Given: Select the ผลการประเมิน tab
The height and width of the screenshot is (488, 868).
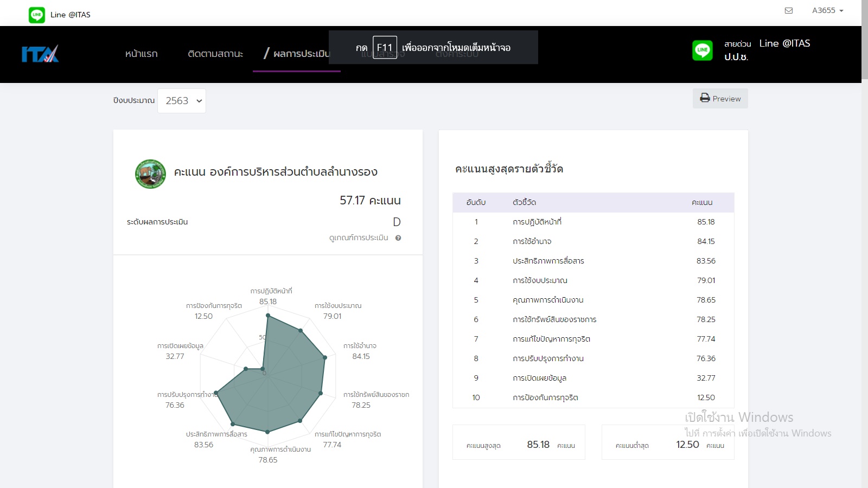Looking at the screenshot, I should 297,54.
